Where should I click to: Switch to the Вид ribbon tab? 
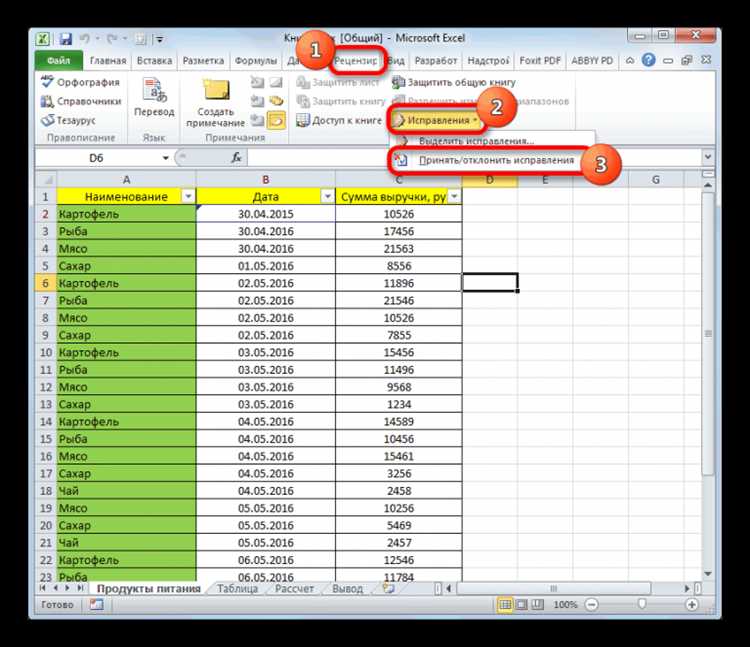point(396,61)
